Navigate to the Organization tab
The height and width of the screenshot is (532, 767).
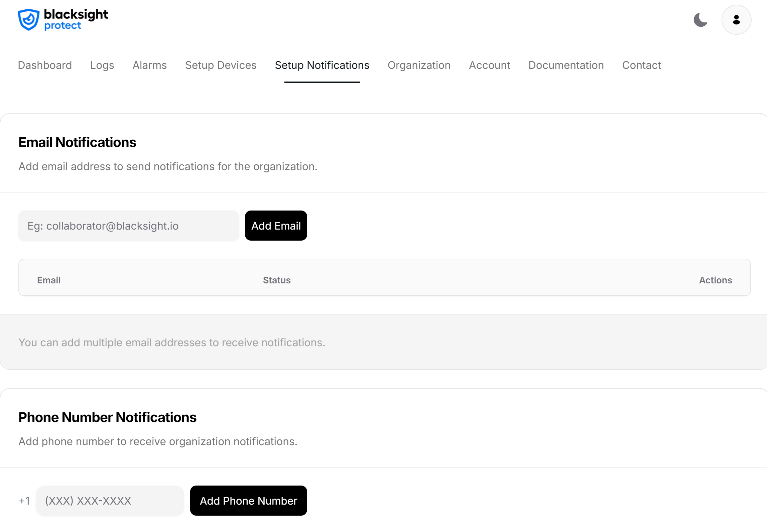click(x=419, y=65)
